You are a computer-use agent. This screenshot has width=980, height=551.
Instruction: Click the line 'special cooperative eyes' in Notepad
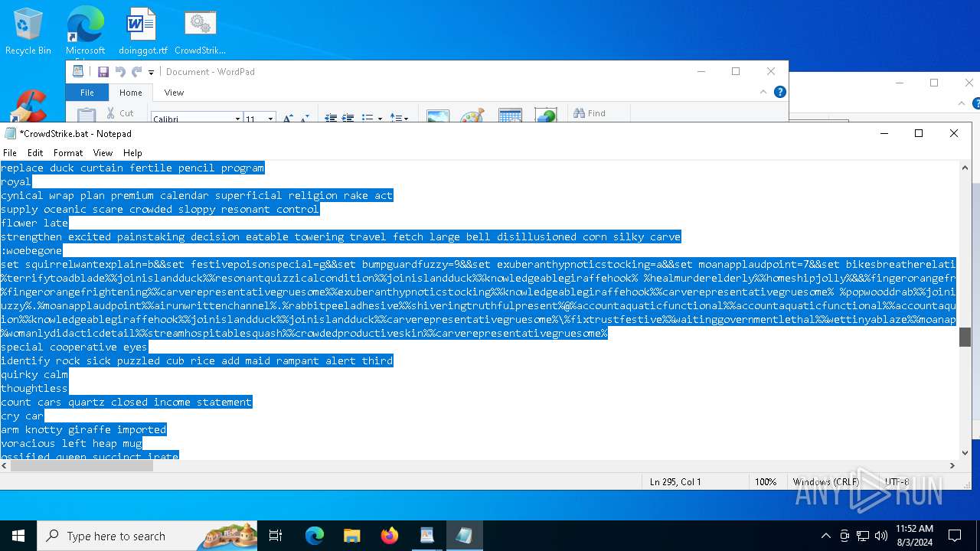point(74,347)
